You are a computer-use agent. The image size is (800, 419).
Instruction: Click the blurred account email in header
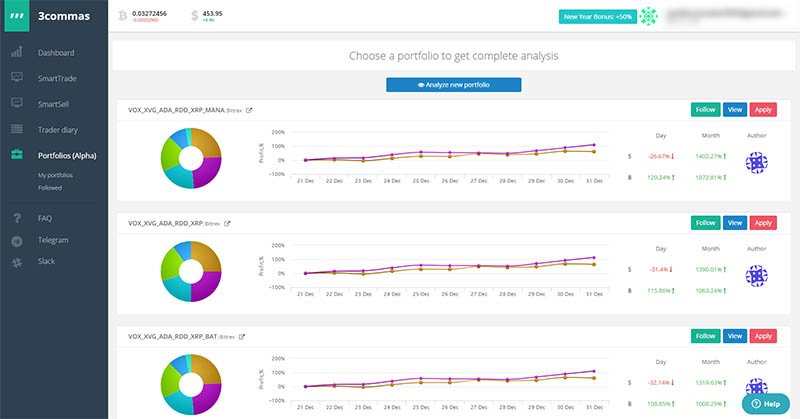point(724,15)
